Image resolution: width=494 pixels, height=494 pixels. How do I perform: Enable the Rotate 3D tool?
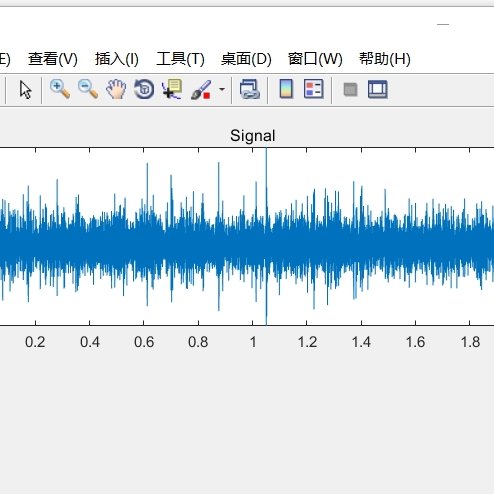(x=144, y=89)
